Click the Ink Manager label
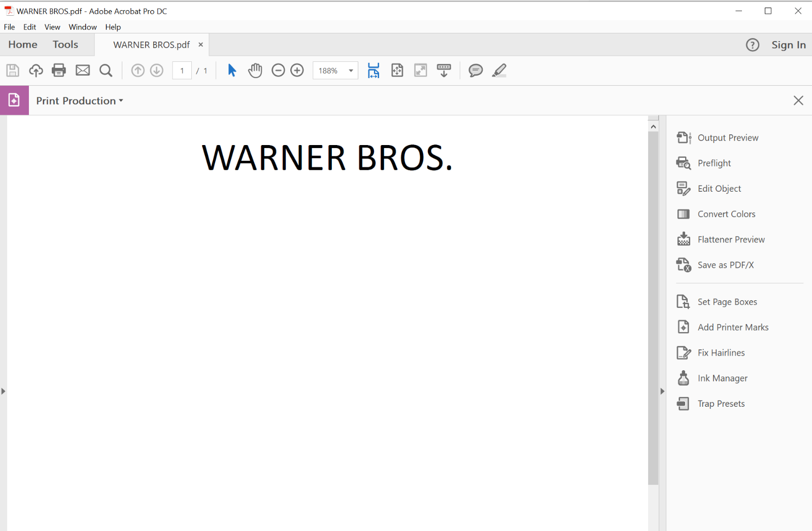This screenshot has width=812, height=531. pos(723,378)
